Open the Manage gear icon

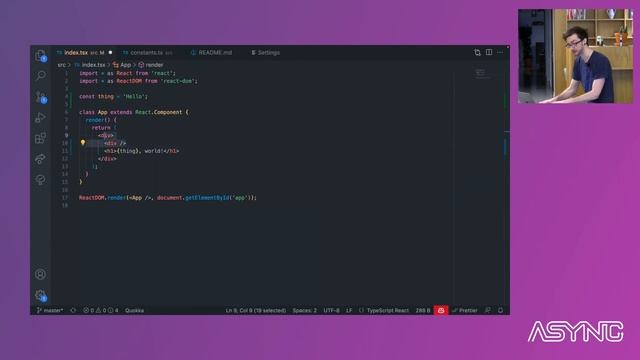40,295
